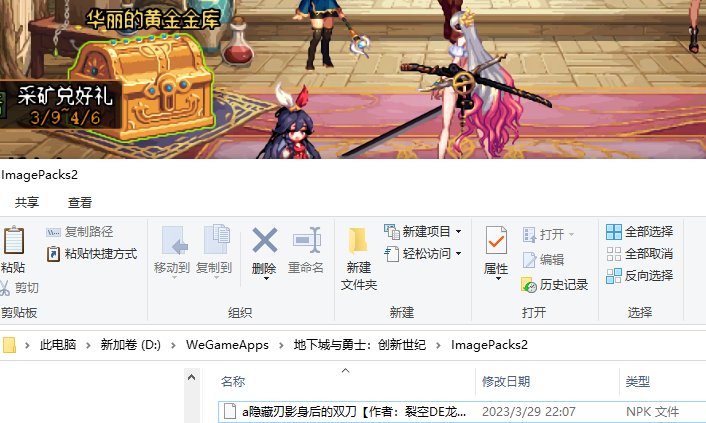Click This PC (此电脑) in breadcrumb

tap(58, 345)
